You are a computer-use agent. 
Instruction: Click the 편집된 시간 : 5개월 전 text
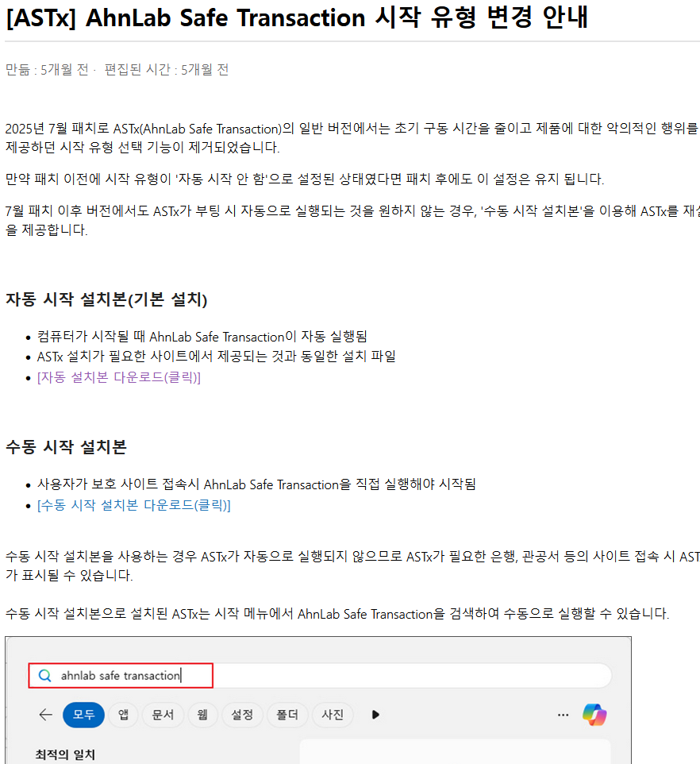167,70
